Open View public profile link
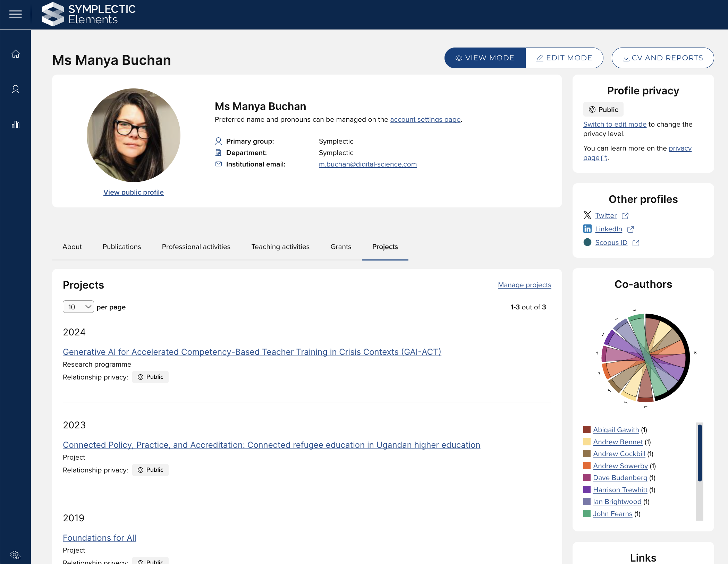 pyautogui.click(x=133, y=192)
